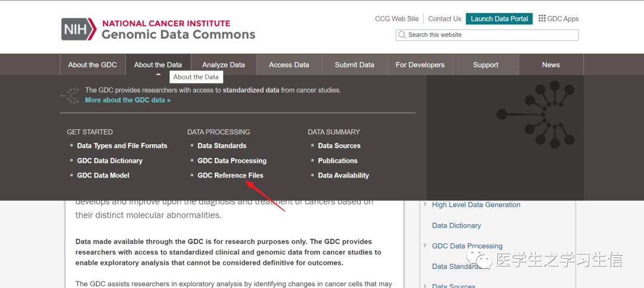
Task: Open the About the GDC menu
Action: click(92, 65)
